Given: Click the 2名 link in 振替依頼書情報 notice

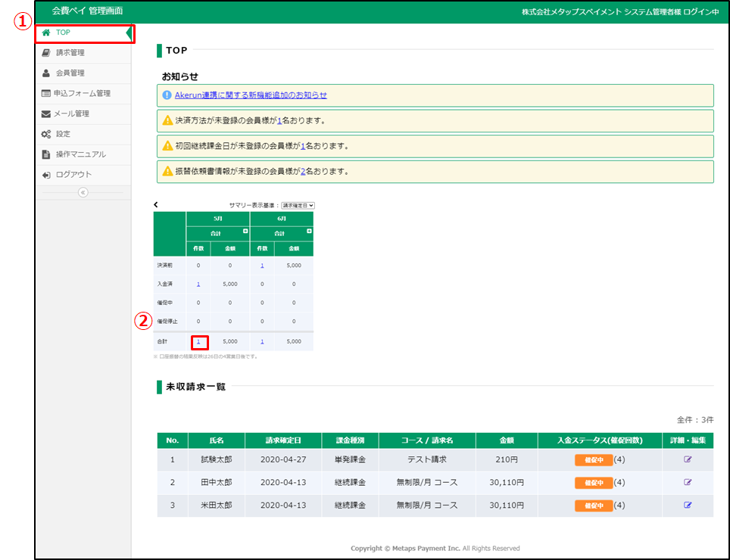Looking at the screenshot, I should tap(303, 172).
